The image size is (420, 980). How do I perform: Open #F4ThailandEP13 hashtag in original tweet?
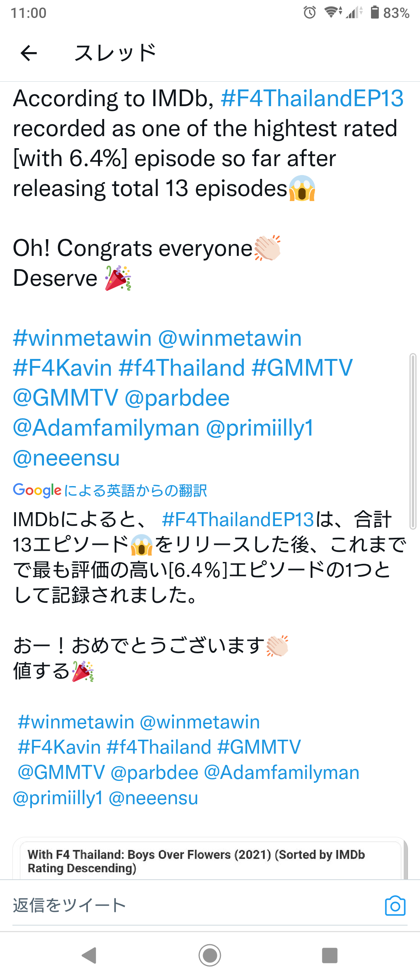coord(312,98)
